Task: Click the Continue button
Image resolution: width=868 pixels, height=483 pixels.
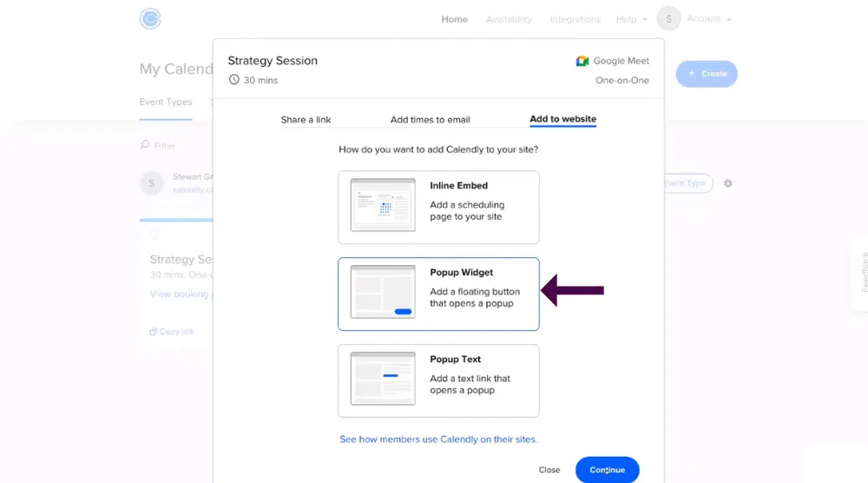Action: (x=608, y=470)
